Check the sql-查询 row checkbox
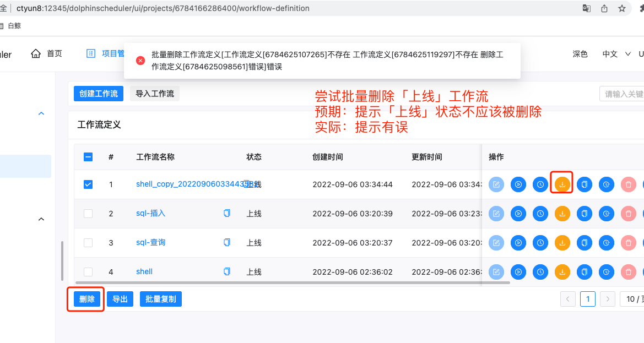644x343 pixels. [88, 242]
